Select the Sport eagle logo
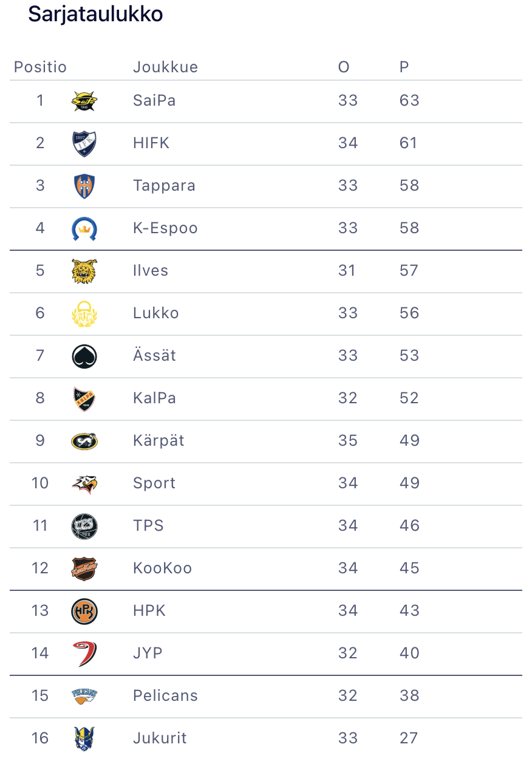532x764 pixels. (x=84, y=483)
